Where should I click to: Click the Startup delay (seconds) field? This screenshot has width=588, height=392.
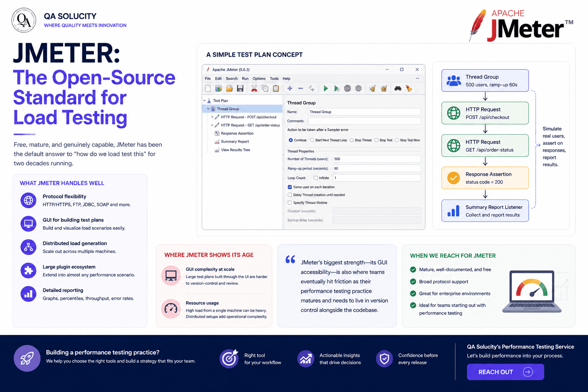(x=377, y=220)
